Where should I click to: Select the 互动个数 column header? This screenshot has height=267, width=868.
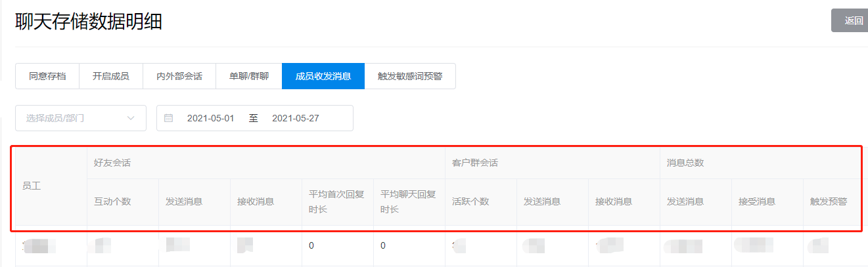click(x=112, y=201)
